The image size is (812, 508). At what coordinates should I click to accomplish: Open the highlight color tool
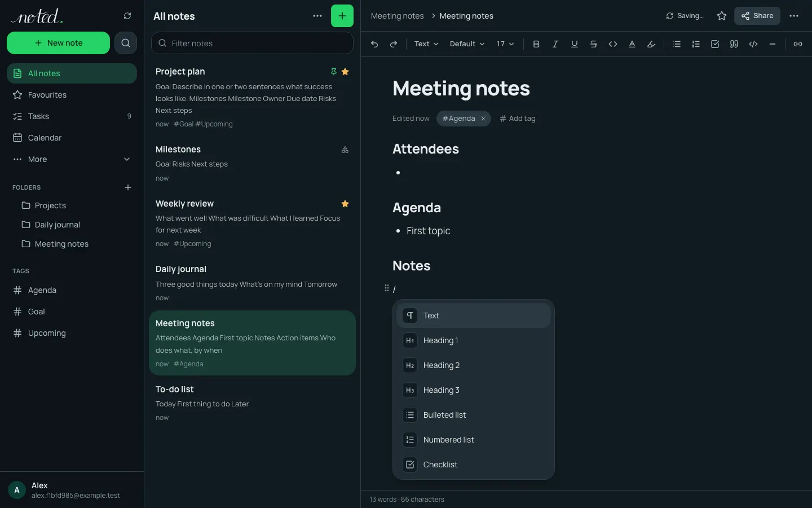651,44
